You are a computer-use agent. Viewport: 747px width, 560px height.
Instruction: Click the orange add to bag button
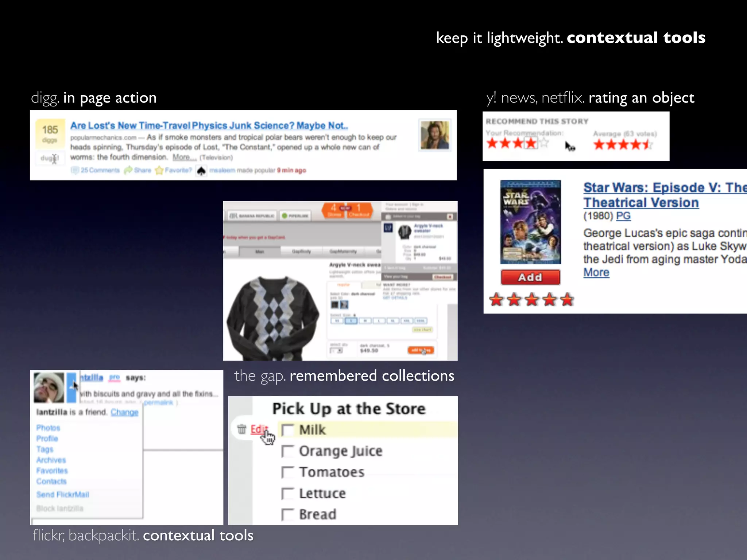point(421,350)
